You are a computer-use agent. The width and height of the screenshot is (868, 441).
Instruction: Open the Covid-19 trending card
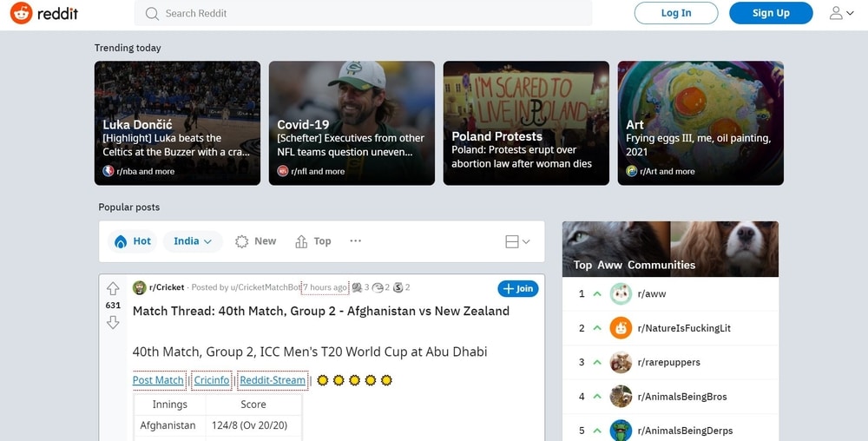click(x=352, y=123)
